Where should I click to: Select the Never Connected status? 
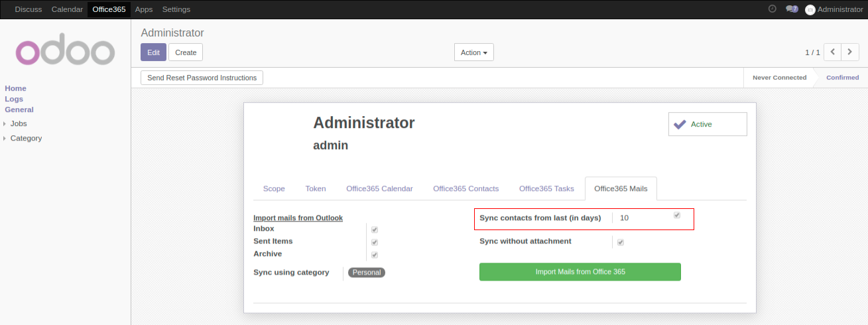pyautogui.click(x=780, y=78)
